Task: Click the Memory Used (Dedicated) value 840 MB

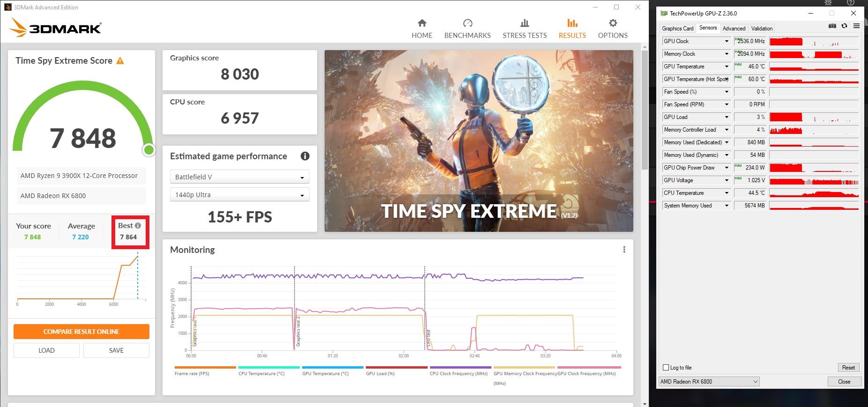Action: pyautogui.click(x=750, y=142)
